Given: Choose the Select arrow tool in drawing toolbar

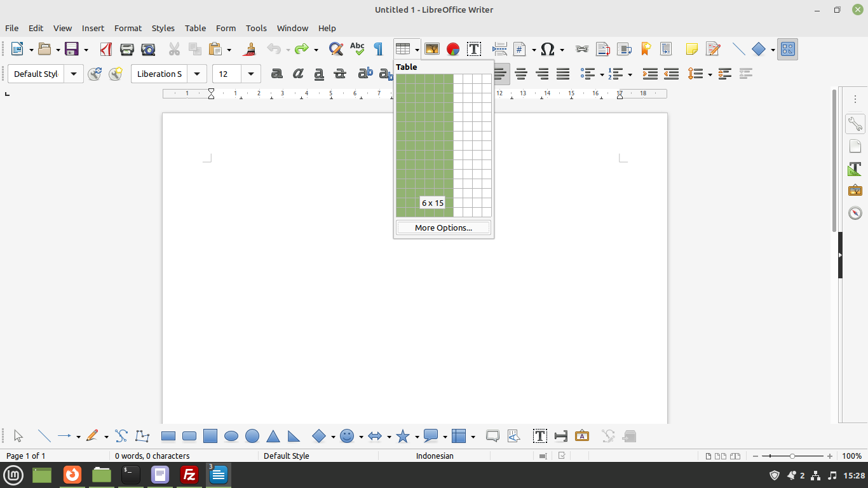Looking at the screenshot, I should point(18,436).
